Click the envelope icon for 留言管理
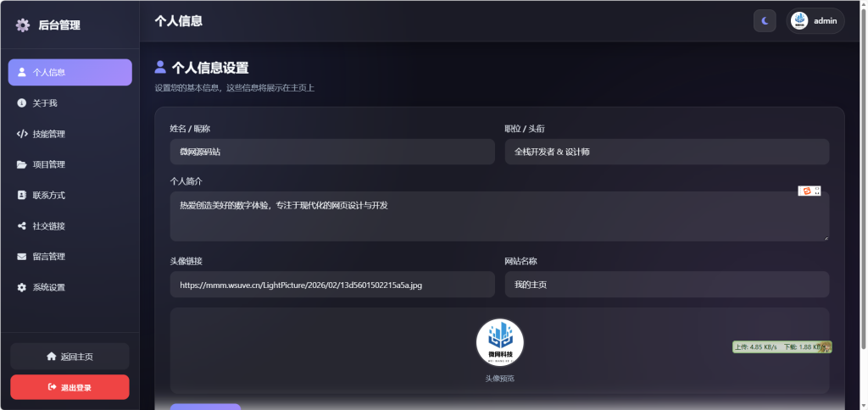The image size is (868, 410). pos(21,257)
